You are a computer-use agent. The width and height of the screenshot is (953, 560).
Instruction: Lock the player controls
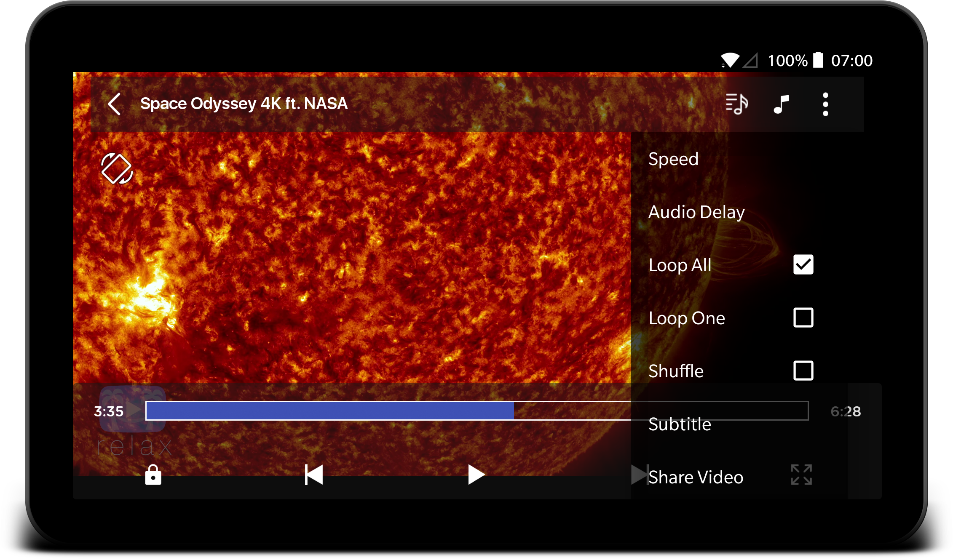(x=153, y=475)
